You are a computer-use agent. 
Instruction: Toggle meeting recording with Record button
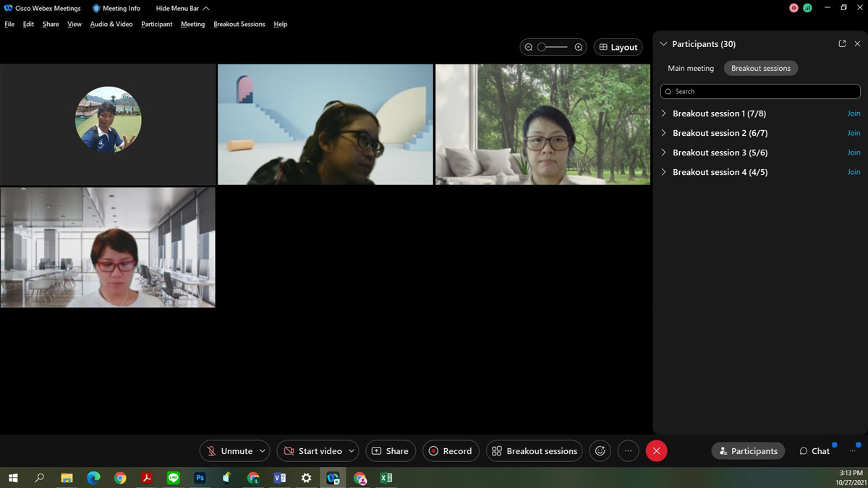click(x=451, y=451)
